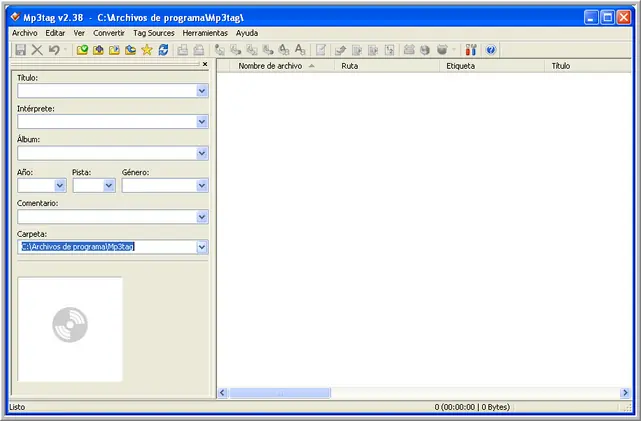Open the Archivo menu
The height and width of the screenshot is (421, 641).
[x=25, y=33]
